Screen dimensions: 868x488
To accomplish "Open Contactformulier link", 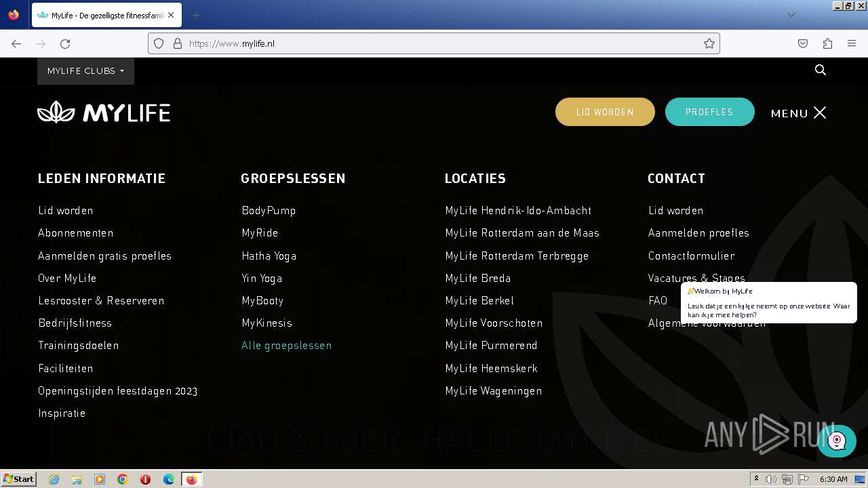I will point(691,256).
